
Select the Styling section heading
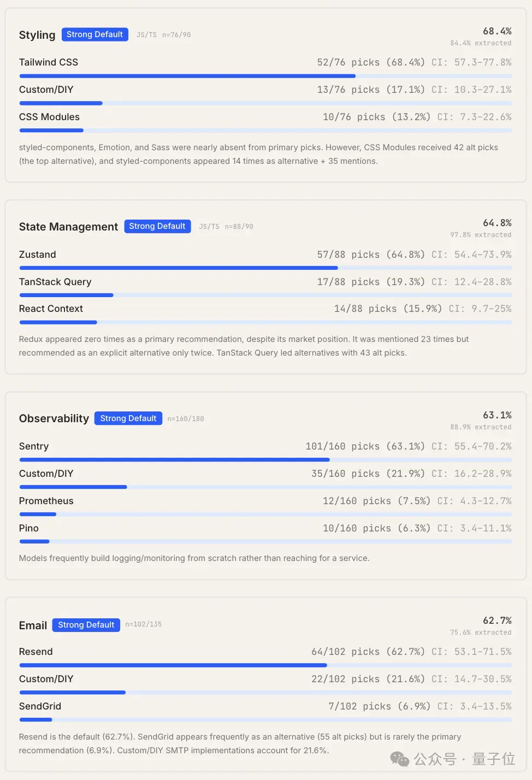37,35
